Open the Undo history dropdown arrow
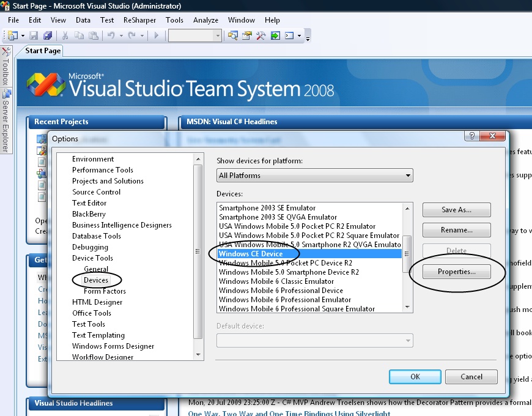 click(x=121, y=35)
